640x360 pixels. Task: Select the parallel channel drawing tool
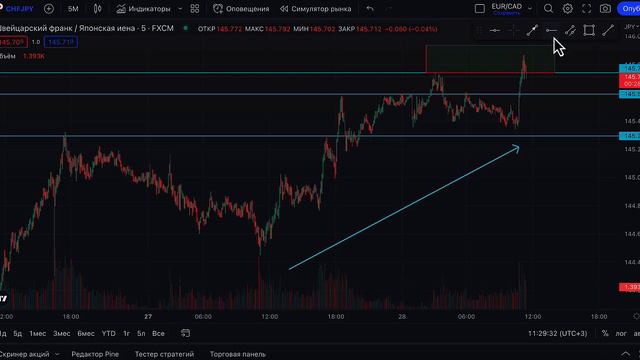pyautogui.click(x=570, y=30)
